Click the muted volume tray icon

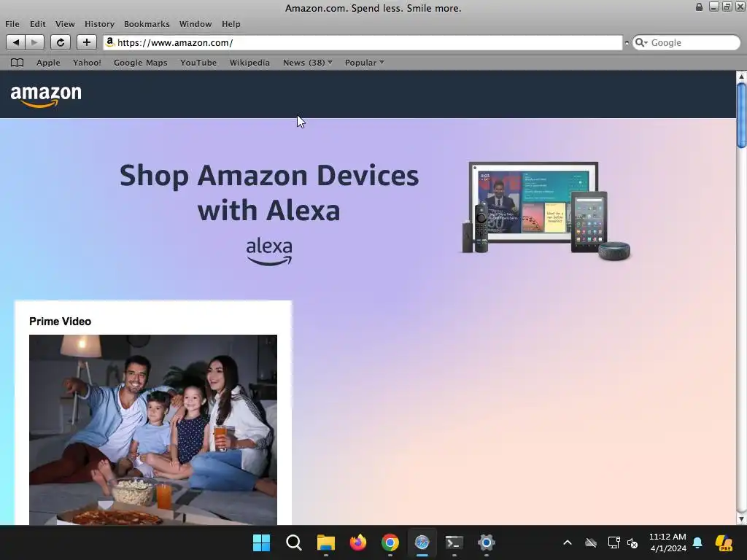click(x=632, y=542)
